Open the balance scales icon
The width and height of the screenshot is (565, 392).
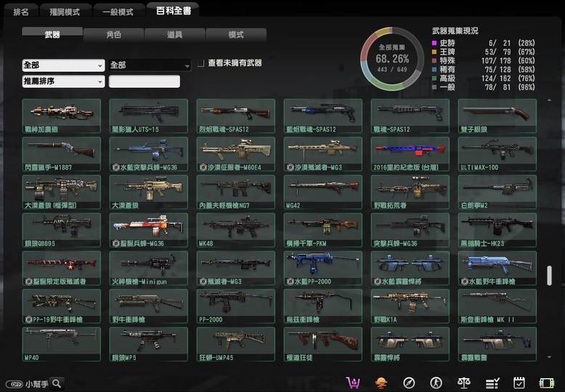(x=464, y=383)
